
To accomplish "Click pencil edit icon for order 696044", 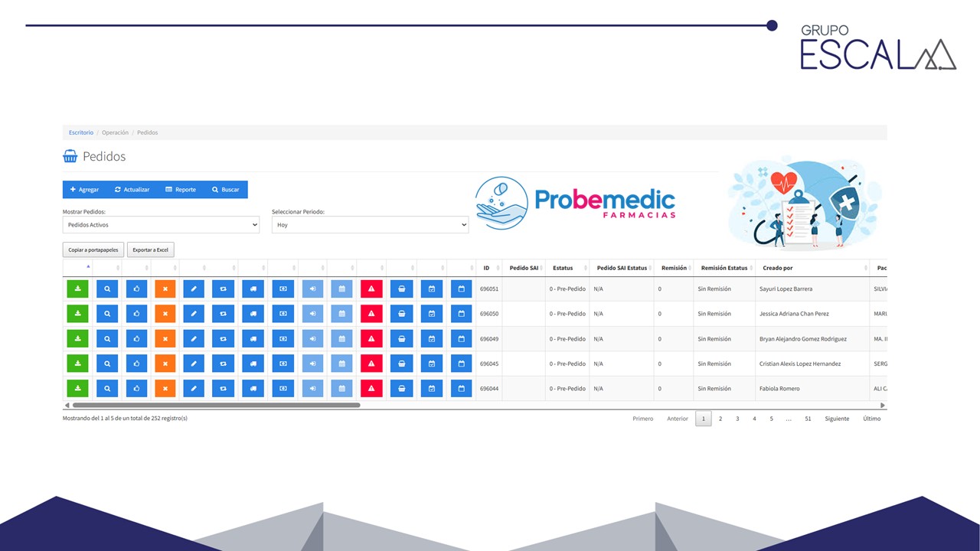I will (194, 389).
